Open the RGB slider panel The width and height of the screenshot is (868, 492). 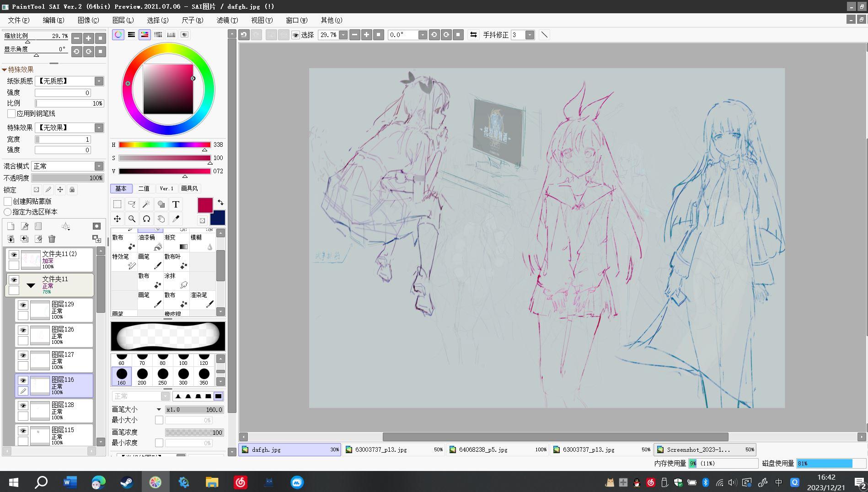pyautogui.click(x=131, y=35)
